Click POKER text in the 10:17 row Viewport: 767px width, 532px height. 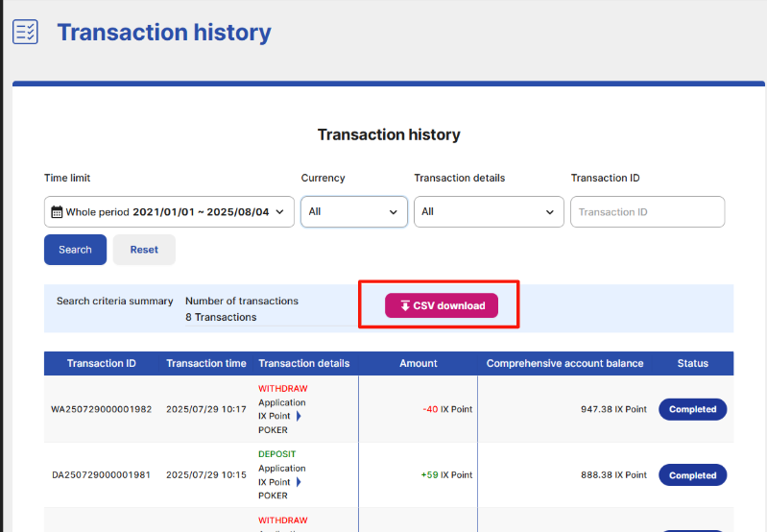[x=273, y=430]
